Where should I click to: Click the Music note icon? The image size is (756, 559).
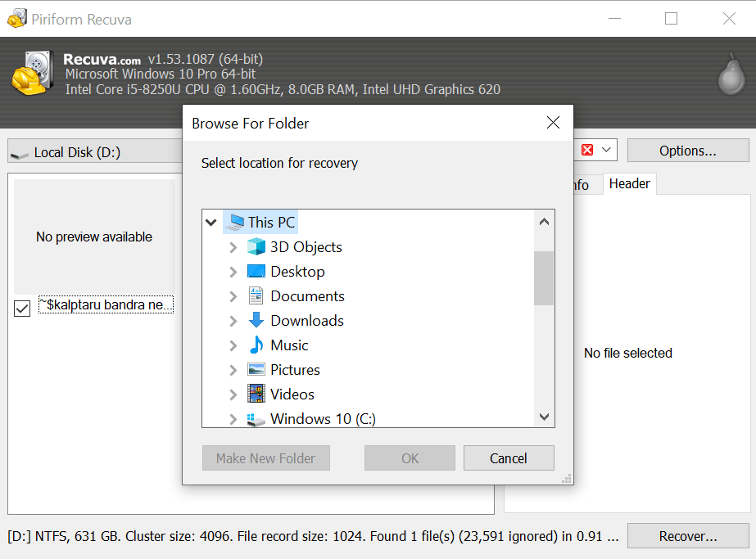[x=256, y=345]
